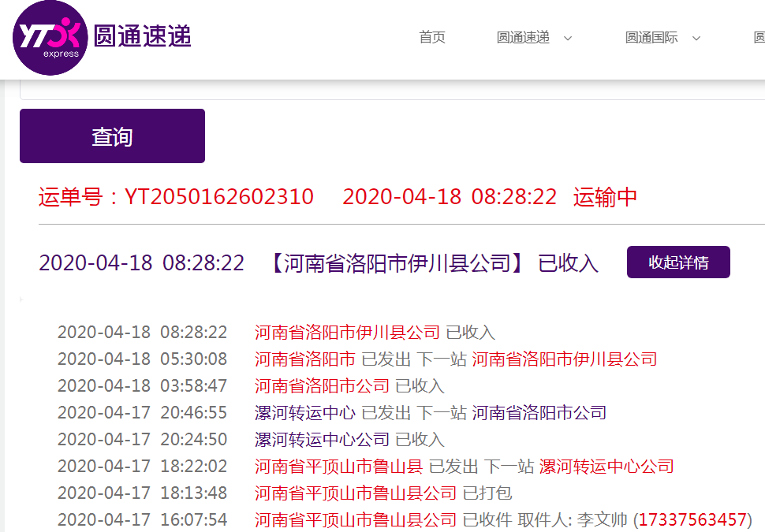Click 河南省平顶山市鲁山县公司 in 已打包 row
This screenshot has height=532, width=765.
coord(356,493)
